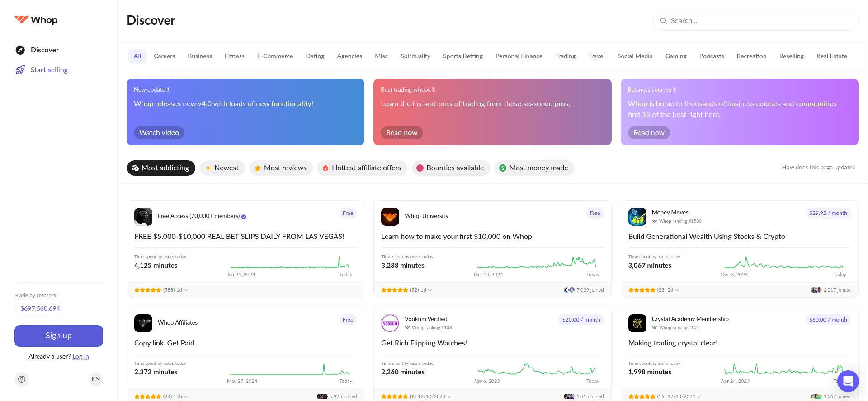Viewport: 868px width, 401px height.
Task: Click Read now on Best trading whops
Action: tap(401, 133)
